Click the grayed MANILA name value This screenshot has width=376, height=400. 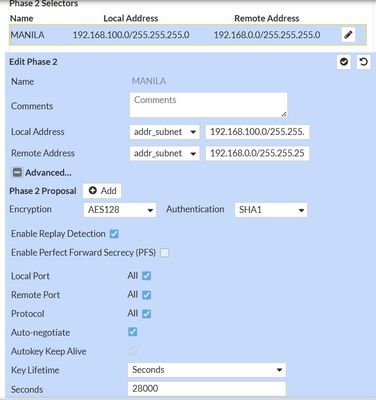click(149, 81)
